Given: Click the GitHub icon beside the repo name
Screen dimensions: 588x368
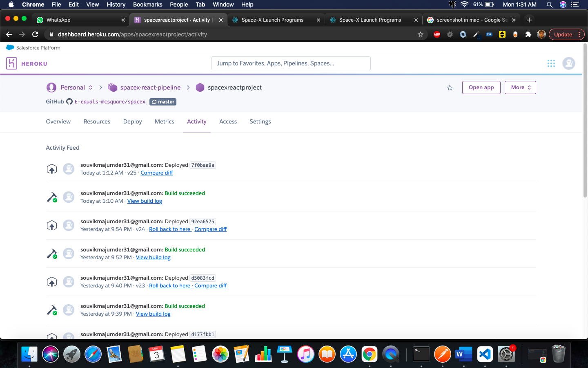Looking at the screenshot, I should click(x=69, y=101).
